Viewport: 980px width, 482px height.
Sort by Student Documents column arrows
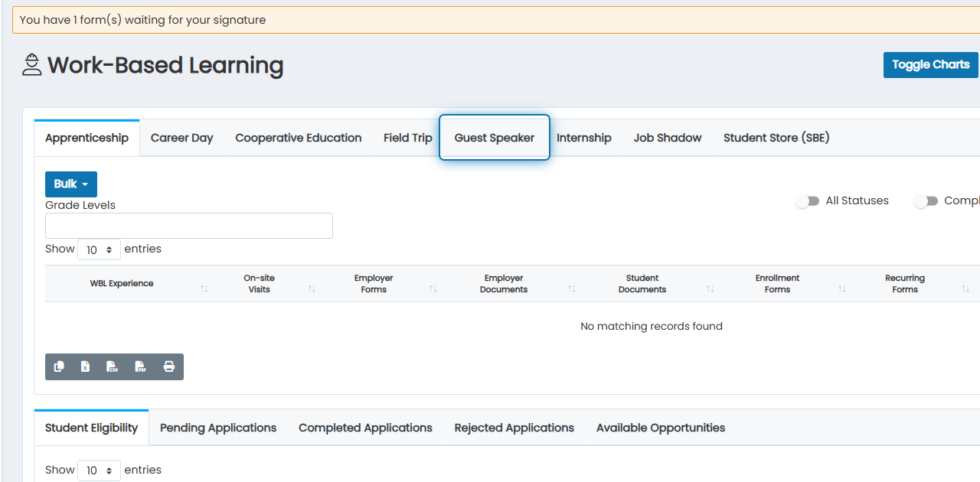click(710, 289)
